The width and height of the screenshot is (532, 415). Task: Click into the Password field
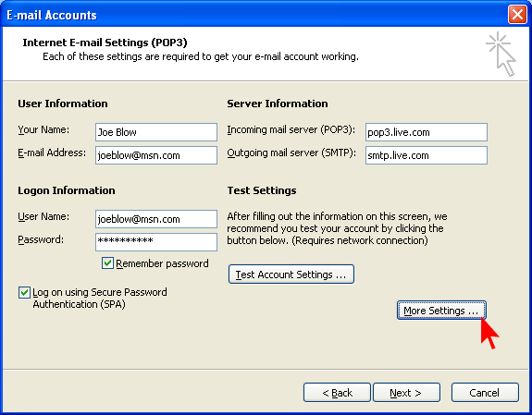click(156, 242)
